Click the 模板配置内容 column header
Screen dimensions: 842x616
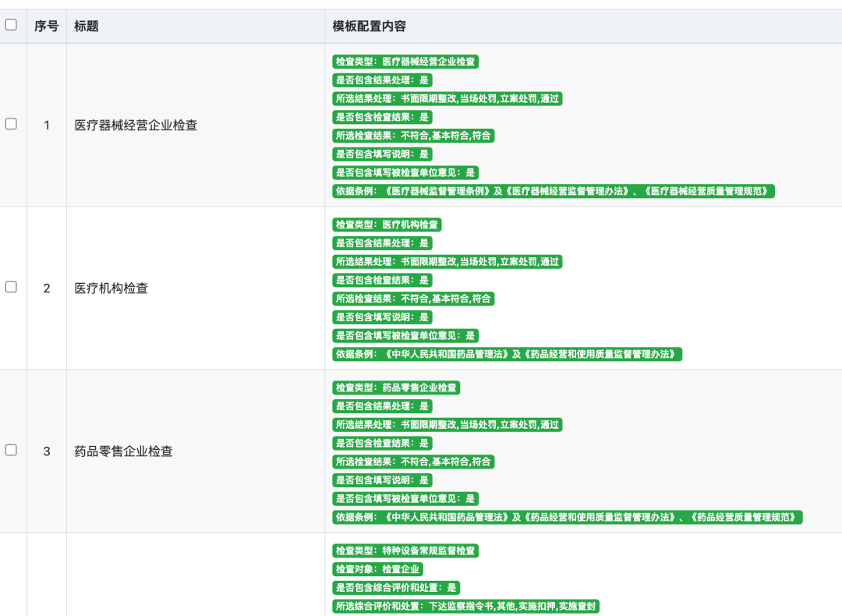click(x=369, y=26)
